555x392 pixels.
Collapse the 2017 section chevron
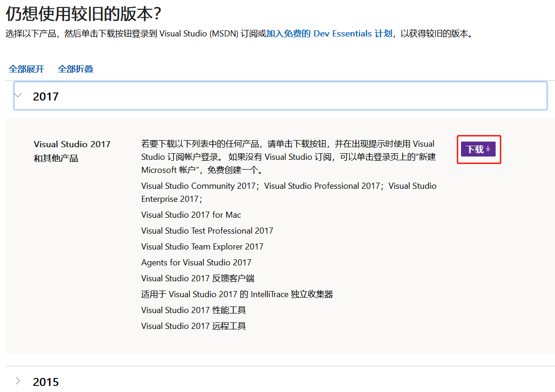point(18,95)
